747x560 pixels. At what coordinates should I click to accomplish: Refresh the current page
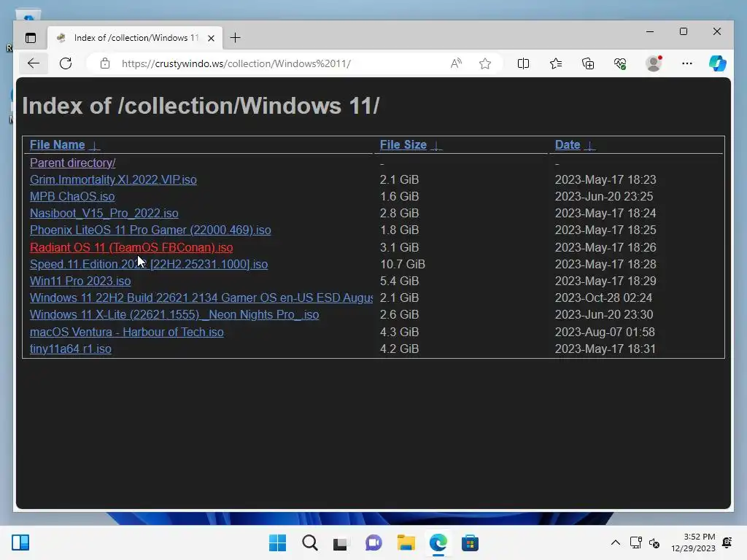tap(66, 63)
